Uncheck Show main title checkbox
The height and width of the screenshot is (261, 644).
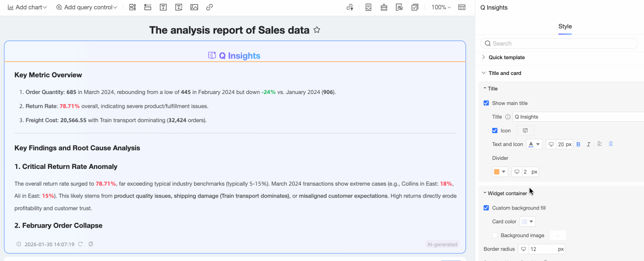click(x=486, y=103)
